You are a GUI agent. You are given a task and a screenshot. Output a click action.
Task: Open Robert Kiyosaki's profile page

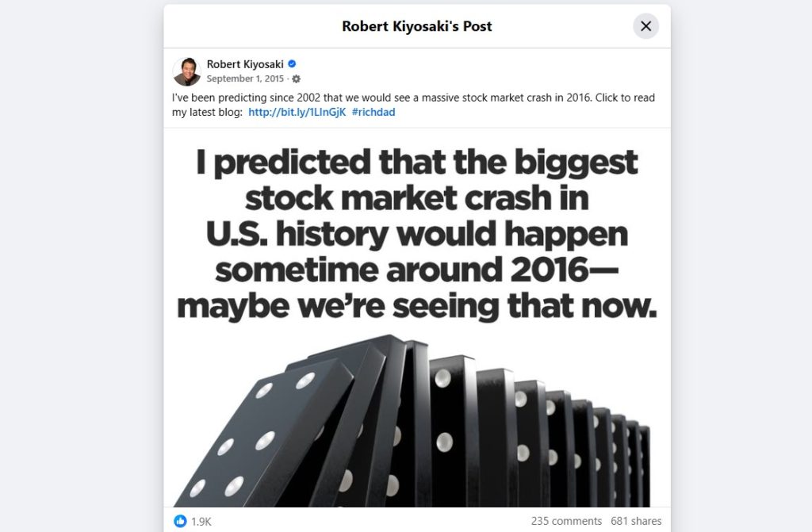[x=246, y=63]
